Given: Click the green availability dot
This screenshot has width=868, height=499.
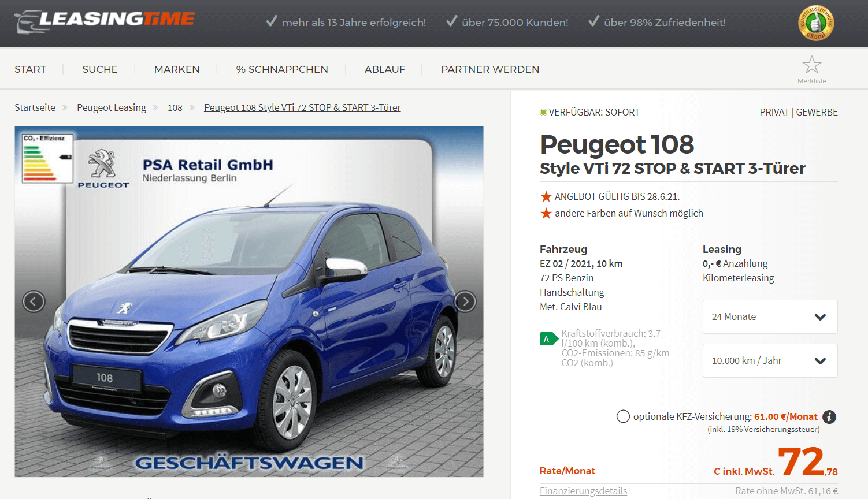Looking at the screenshot, I should pyautogui.click(x=543, y=112).
